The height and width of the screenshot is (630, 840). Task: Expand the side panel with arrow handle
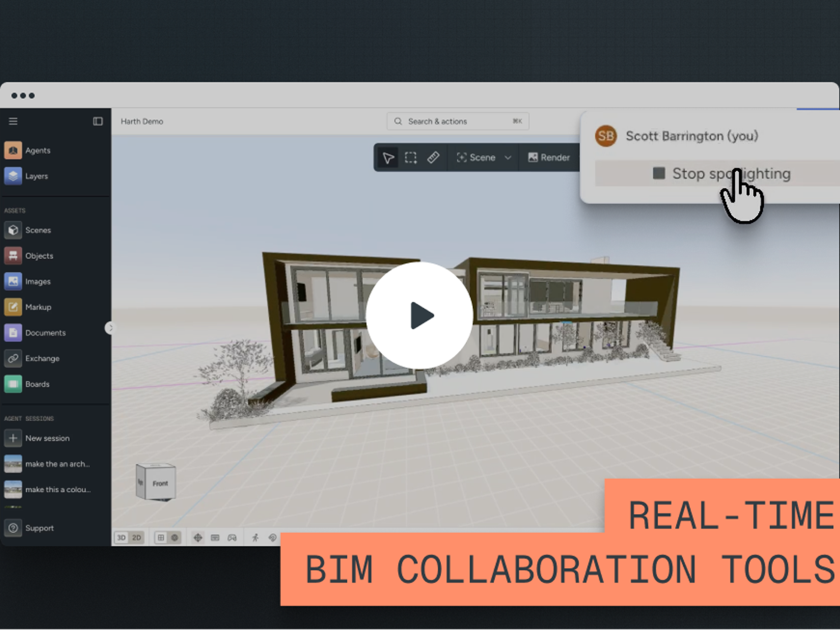pyautogui.click(x=110, y=328)
